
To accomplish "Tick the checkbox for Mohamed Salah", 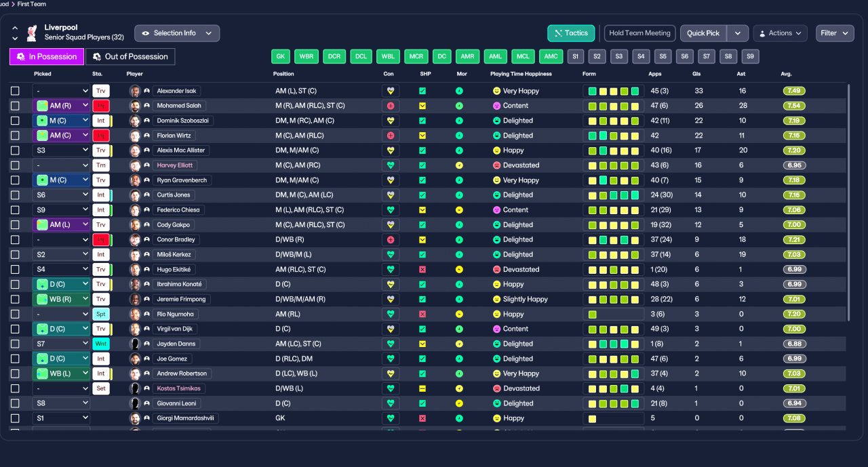I will [x=15, y=106].
